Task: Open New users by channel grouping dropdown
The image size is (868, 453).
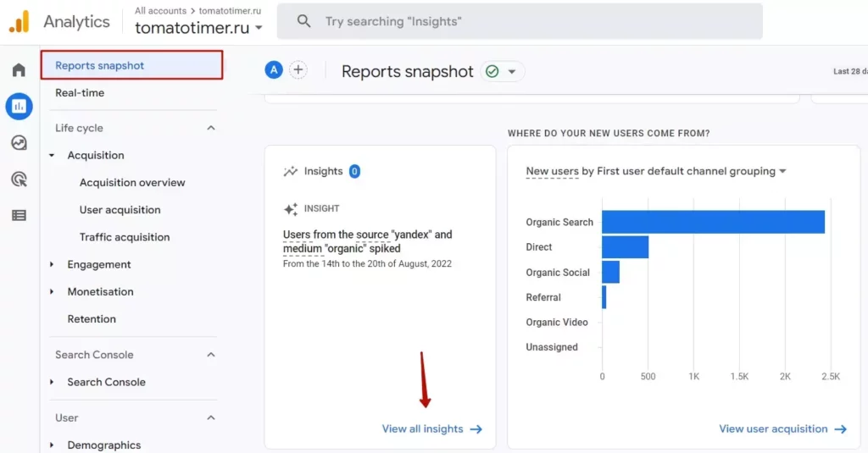Action: (x=656, y=172)
